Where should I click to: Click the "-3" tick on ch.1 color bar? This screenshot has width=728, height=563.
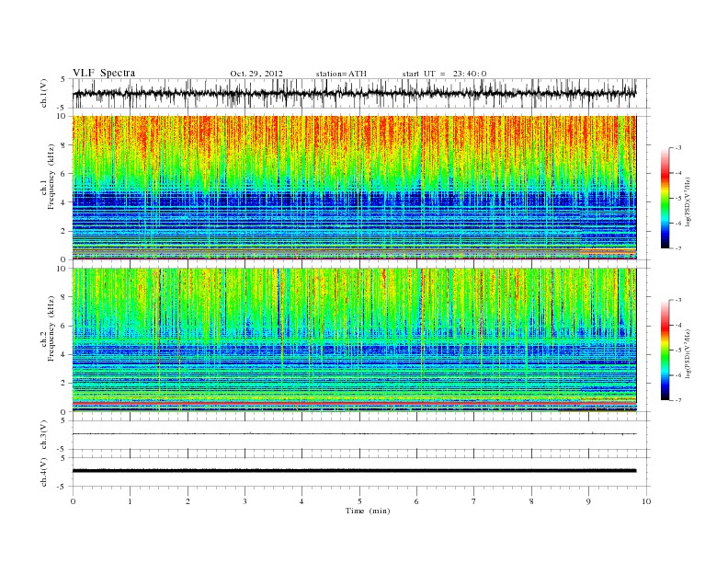pos(678,148)
